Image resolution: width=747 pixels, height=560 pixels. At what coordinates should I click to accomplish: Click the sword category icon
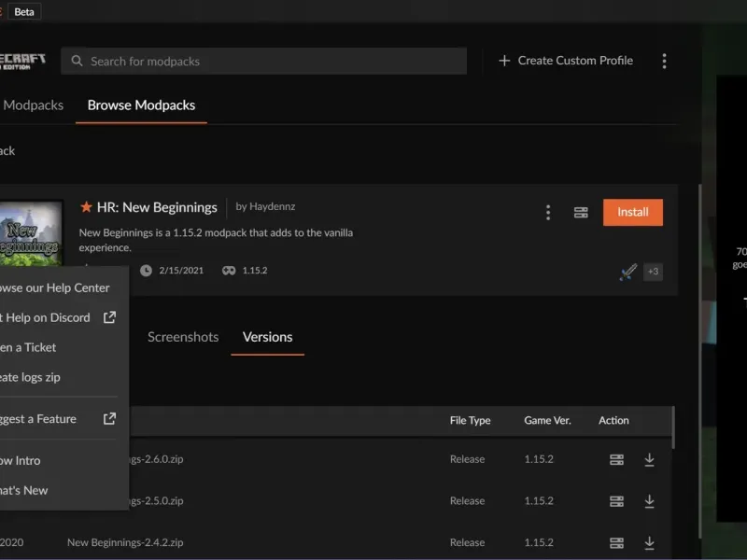628,272
